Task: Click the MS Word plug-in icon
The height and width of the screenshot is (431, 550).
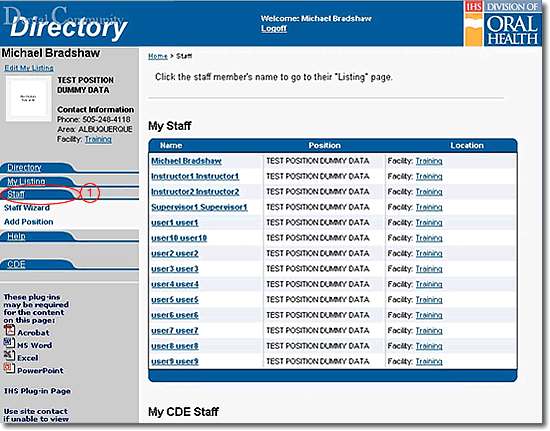Action: (9, 343)
